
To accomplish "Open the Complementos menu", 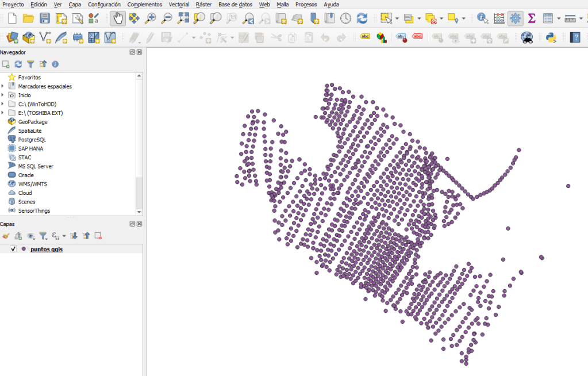I will click(144, 4).
